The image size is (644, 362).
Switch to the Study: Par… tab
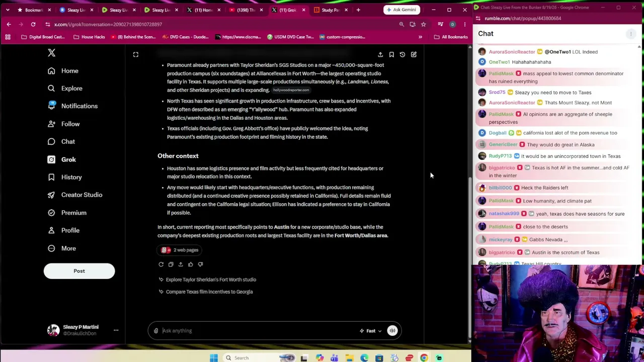[x=331, y=10]
